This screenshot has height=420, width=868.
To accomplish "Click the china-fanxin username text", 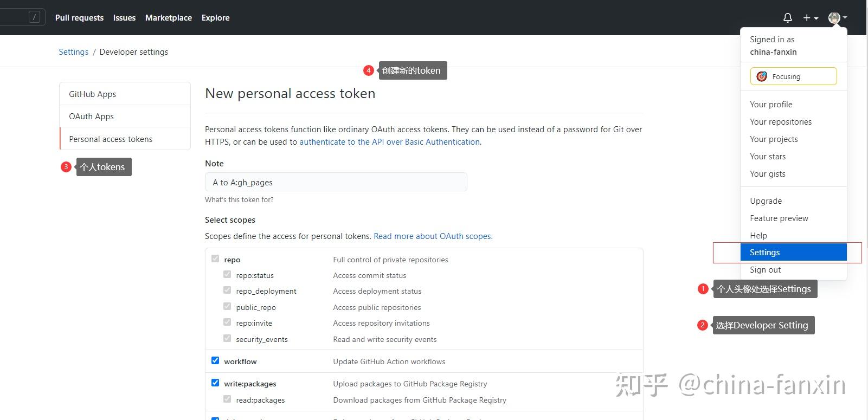I will [x=773, y=52].
